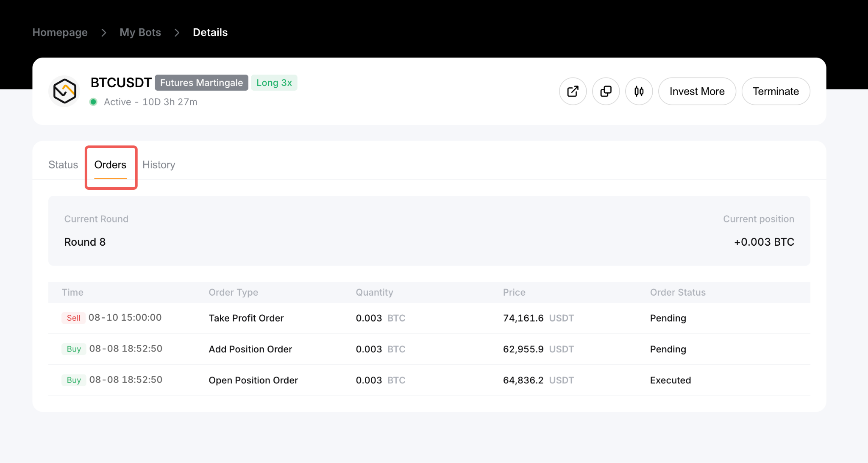Screen dimensions: 868x463
Task: Click the chevron after Homepage breadcrumb
Action: point(103,33)
